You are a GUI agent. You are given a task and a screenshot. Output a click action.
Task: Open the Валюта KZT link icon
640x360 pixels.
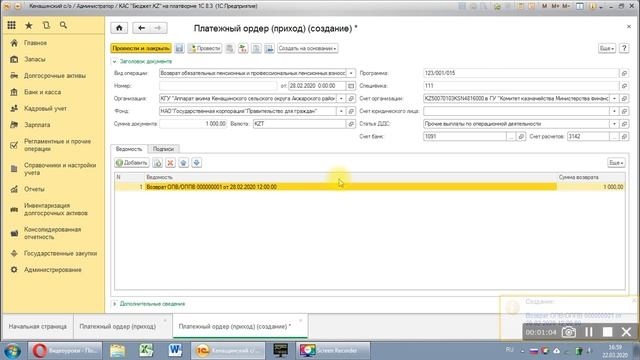(x=351, y=124)
